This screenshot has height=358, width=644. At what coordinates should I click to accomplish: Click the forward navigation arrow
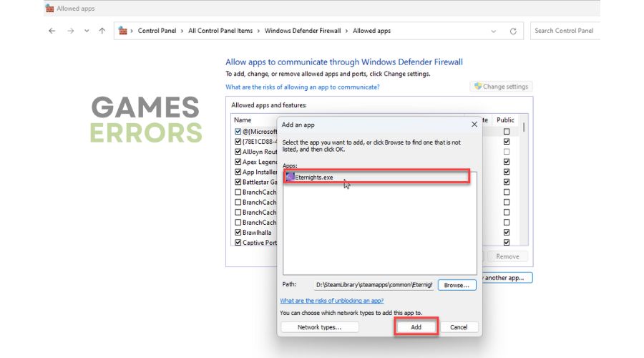click(70, 31)
